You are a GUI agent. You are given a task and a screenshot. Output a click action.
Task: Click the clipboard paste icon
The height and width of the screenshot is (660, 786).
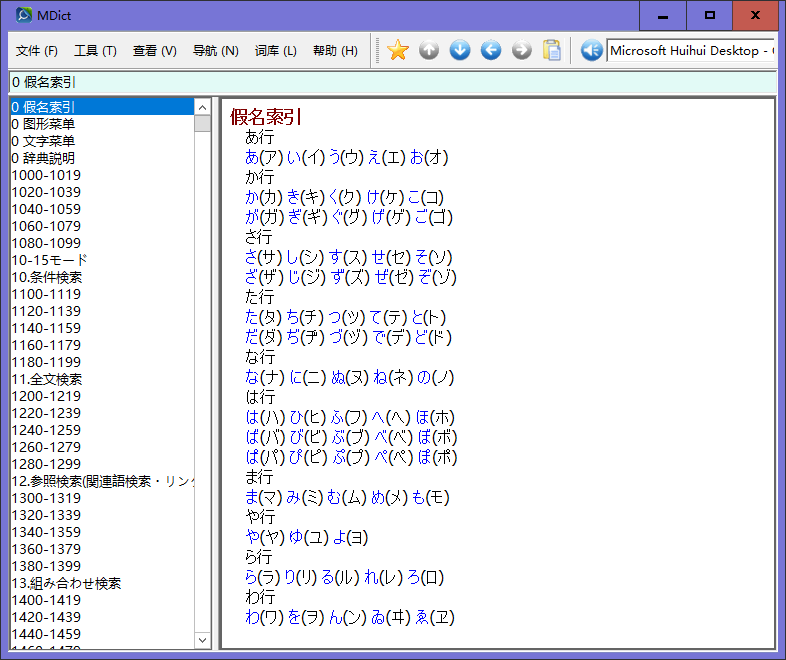click(x=552, y=50)
